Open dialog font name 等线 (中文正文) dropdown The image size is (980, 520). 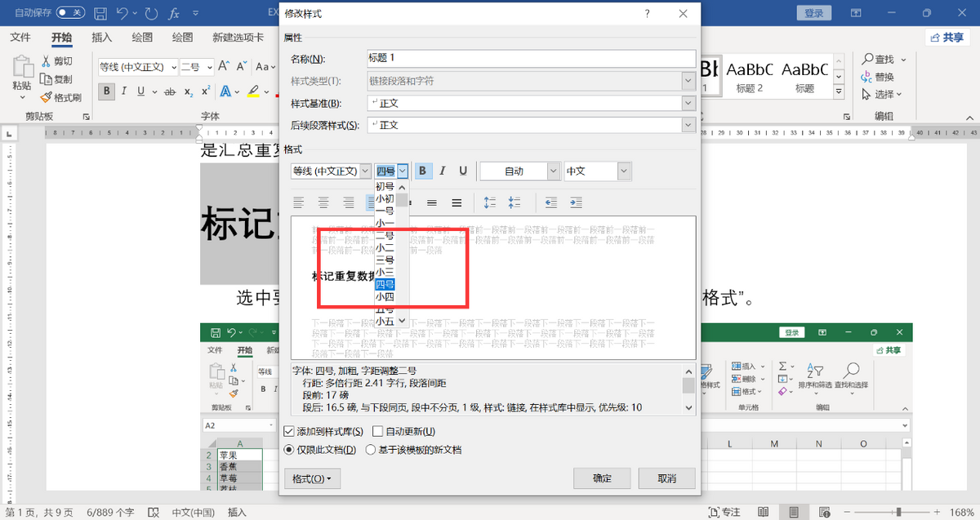coord(365,171)
